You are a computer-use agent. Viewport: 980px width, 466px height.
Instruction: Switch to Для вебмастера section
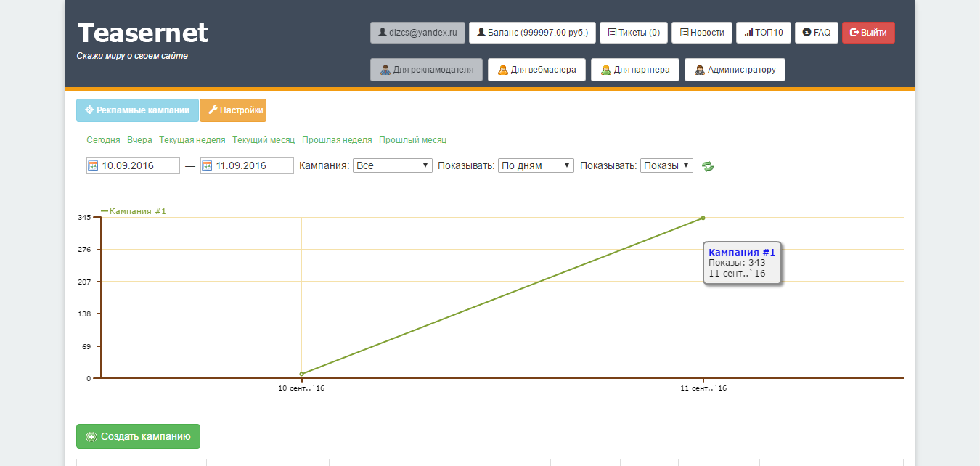[x=536, y=70]
